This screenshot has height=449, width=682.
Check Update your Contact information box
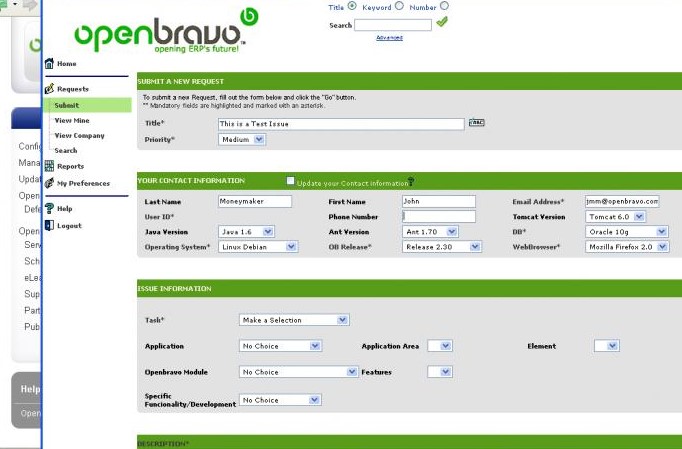291,181
